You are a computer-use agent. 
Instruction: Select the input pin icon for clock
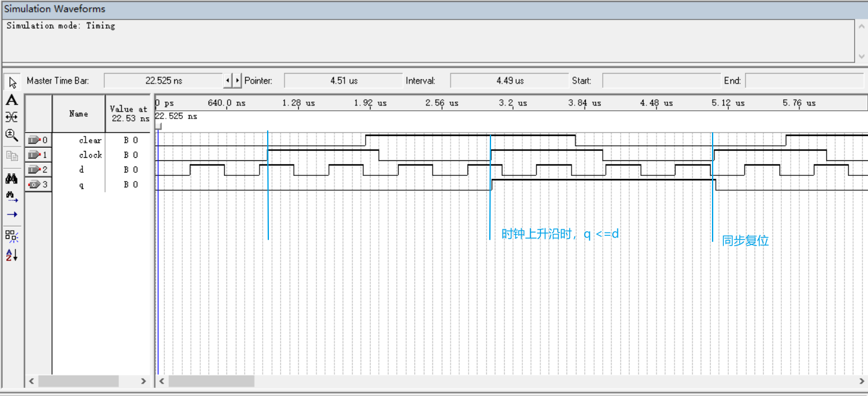(x=34, y=155)
